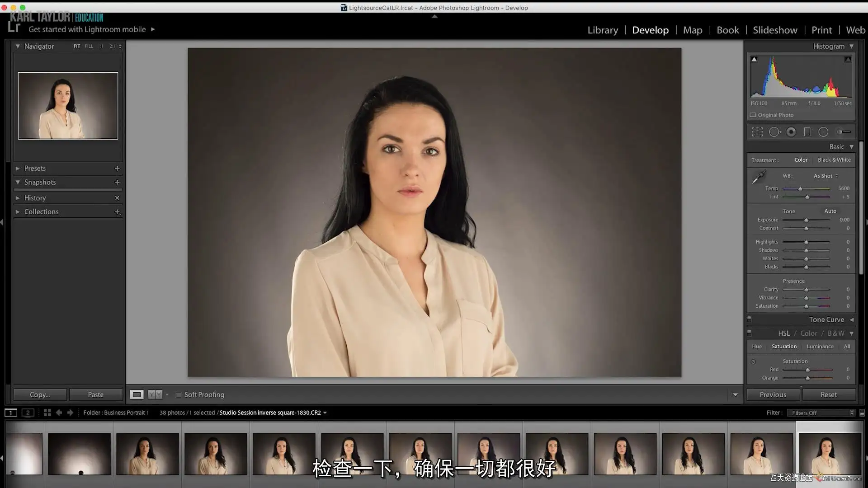Select the Adjustment Brush tool
Viewport: 868px width, 488px height.
tap(844, 132)
